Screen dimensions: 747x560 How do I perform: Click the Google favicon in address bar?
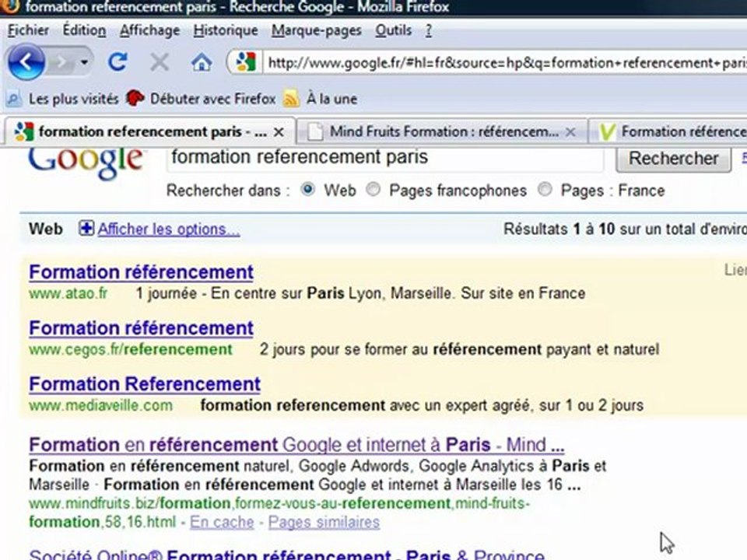pyautogui.click(x=246, y=62)
